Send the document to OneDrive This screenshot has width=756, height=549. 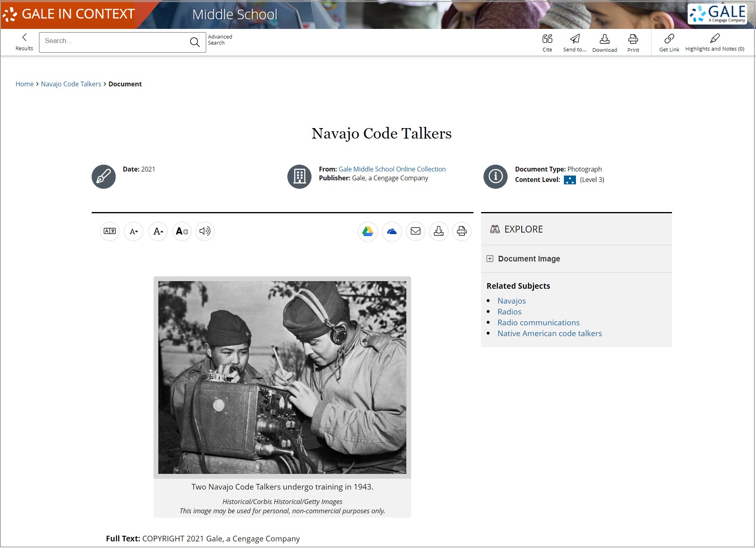click(x=392, y=231)
